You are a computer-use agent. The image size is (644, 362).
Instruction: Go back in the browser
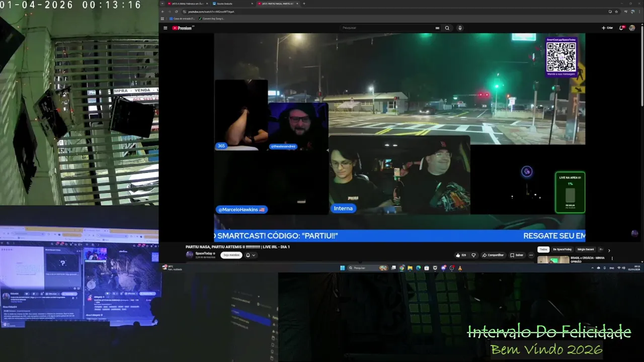point(163,12)
